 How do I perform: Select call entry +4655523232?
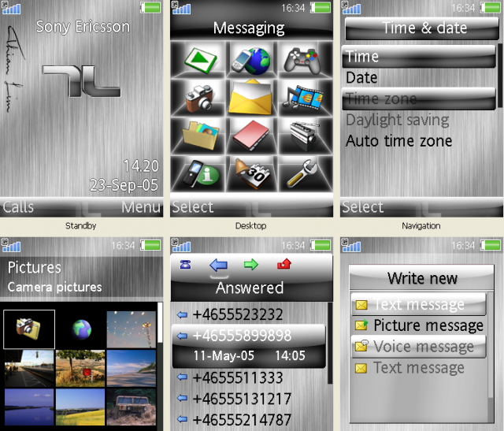[x=249, y=314]
